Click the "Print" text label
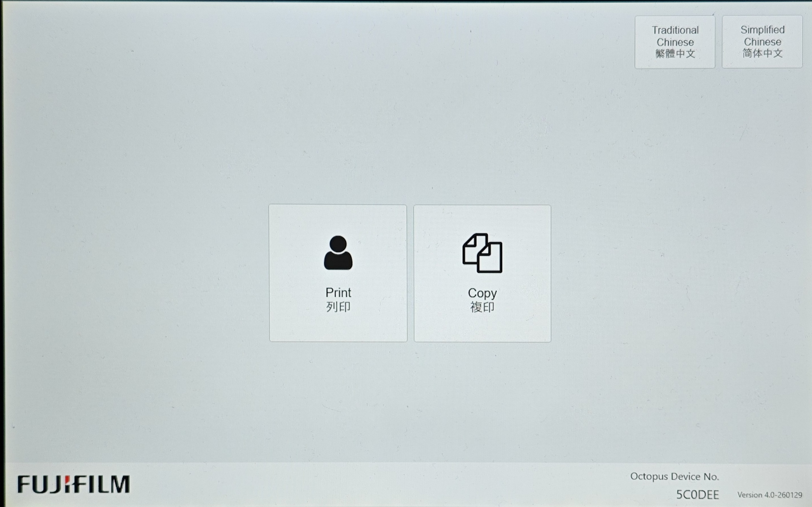 [x=338, y=293]
